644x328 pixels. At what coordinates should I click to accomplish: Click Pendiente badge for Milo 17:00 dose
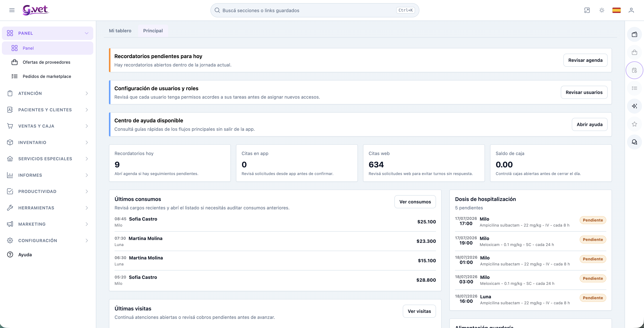(593, 220)
